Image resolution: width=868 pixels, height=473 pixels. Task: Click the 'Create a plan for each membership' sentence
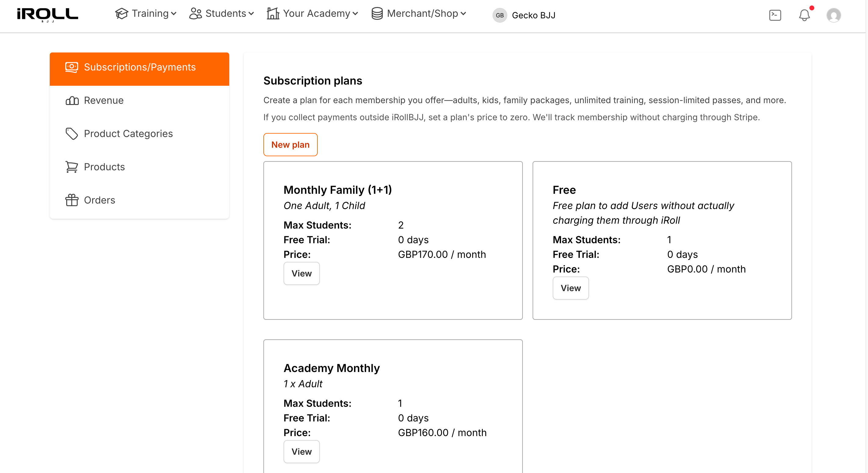tap(525, 100)
